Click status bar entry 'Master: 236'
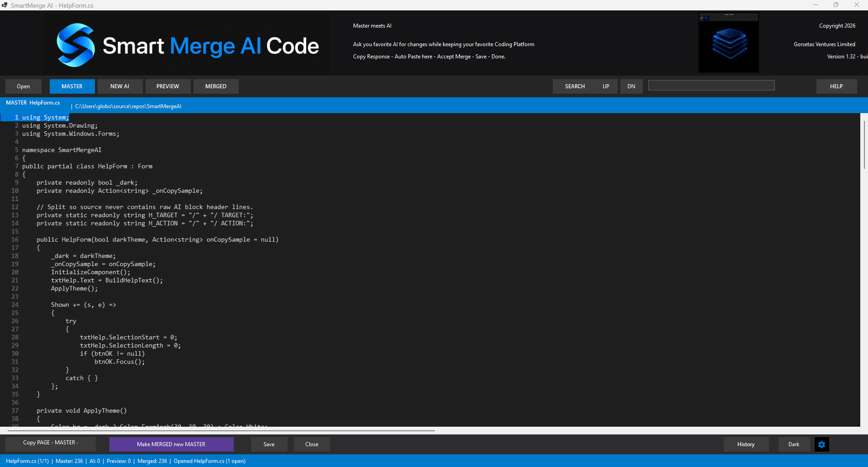868x467 pixels. point(69,461)
